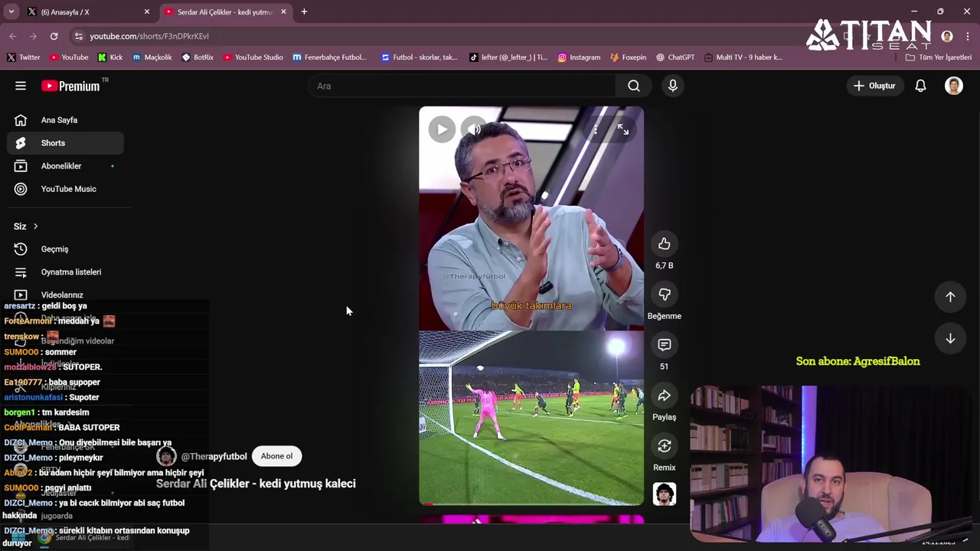Image resolution: width=980 pixels, height=551 pixels.
Task: Open the comments on the short
Action: (665, 345)
